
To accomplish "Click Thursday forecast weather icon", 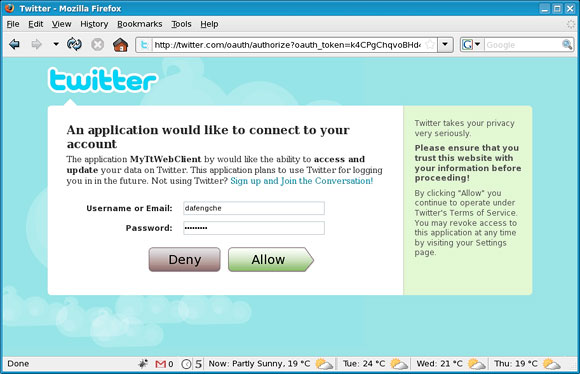I will (552, 364).
